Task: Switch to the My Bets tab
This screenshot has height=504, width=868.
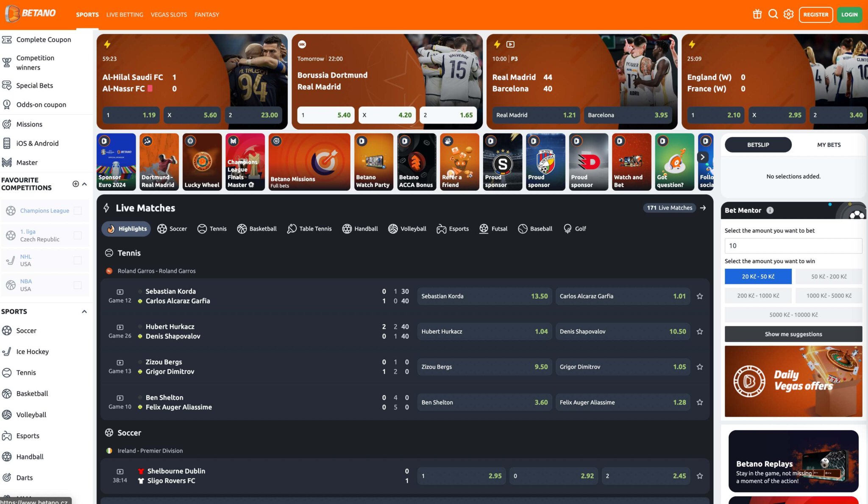Action: pos(829,145)
